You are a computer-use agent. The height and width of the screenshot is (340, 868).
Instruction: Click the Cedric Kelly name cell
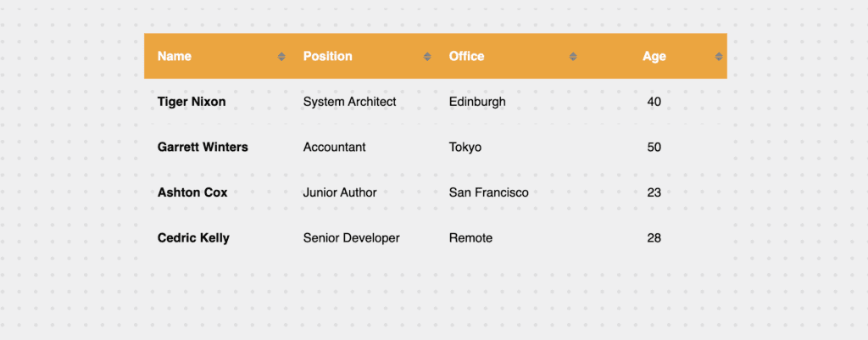193,238
